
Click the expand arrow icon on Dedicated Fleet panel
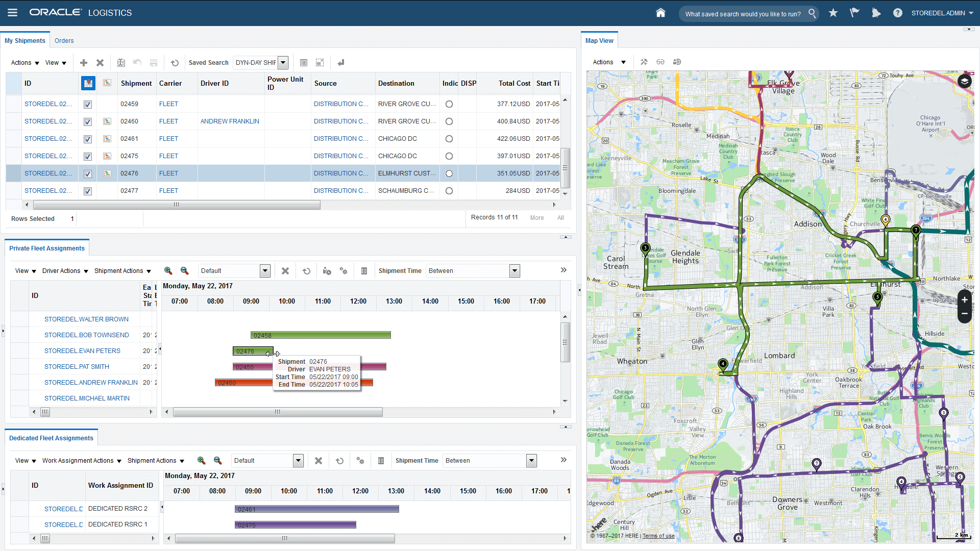pyautogui.click(x=564, y=460)
